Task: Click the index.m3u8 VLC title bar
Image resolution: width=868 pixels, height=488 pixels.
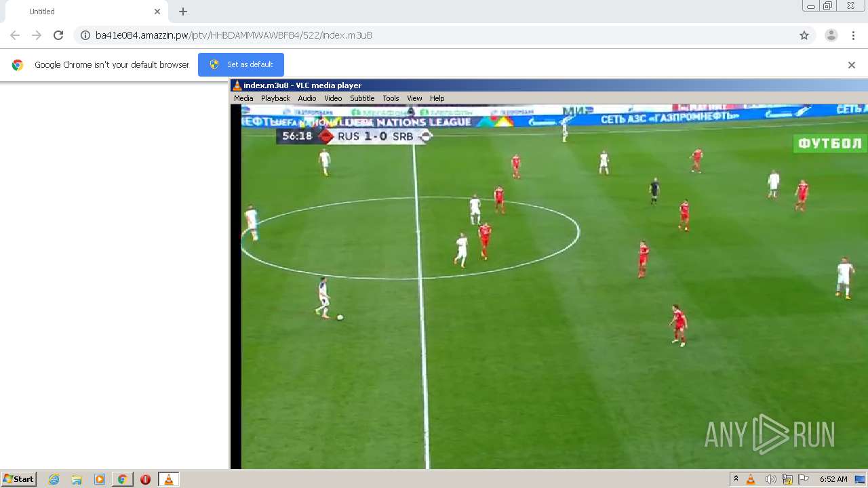Action: coord(549,85)
